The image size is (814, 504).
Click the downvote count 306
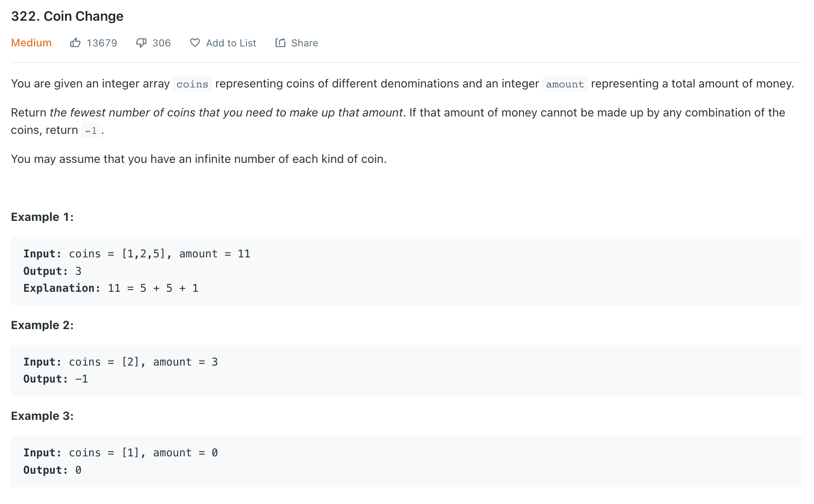(162, 43)
